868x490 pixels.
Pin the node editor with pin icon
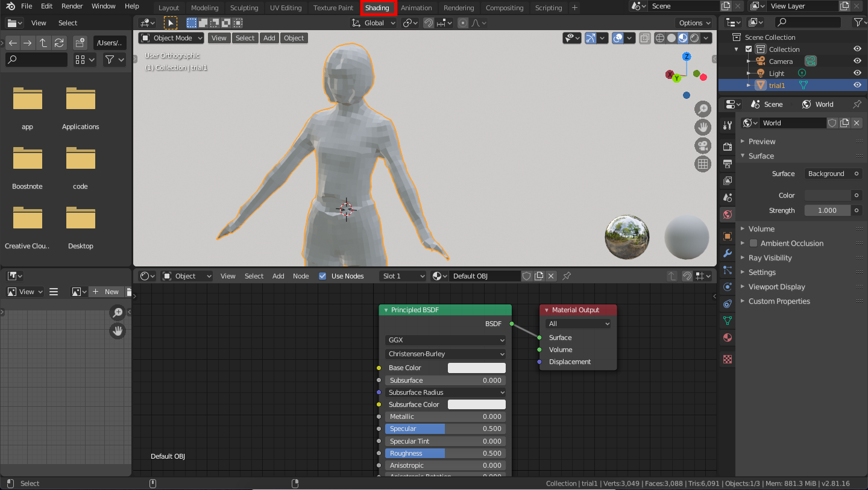pos(567,276)
